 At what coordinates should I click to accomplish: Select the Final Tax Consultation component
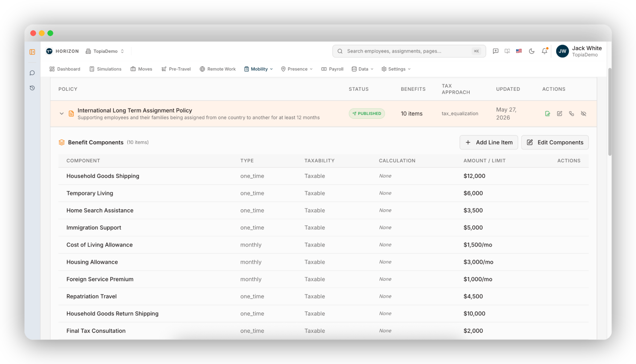(96, 331)
